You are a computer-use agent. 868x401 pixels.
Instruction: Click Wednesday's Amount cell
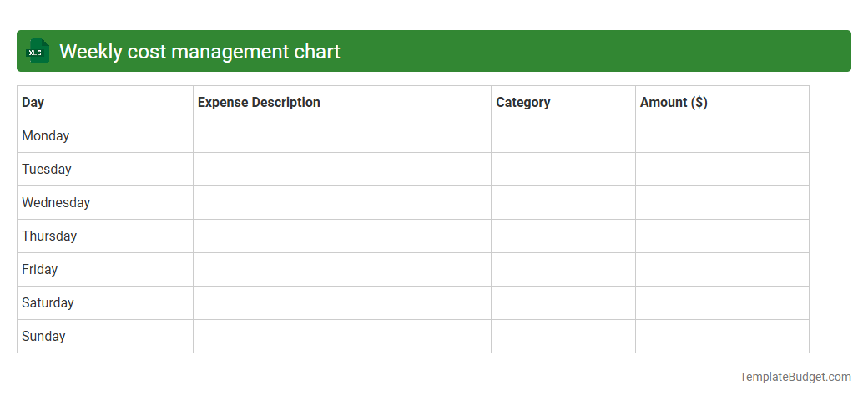point(723,203)
